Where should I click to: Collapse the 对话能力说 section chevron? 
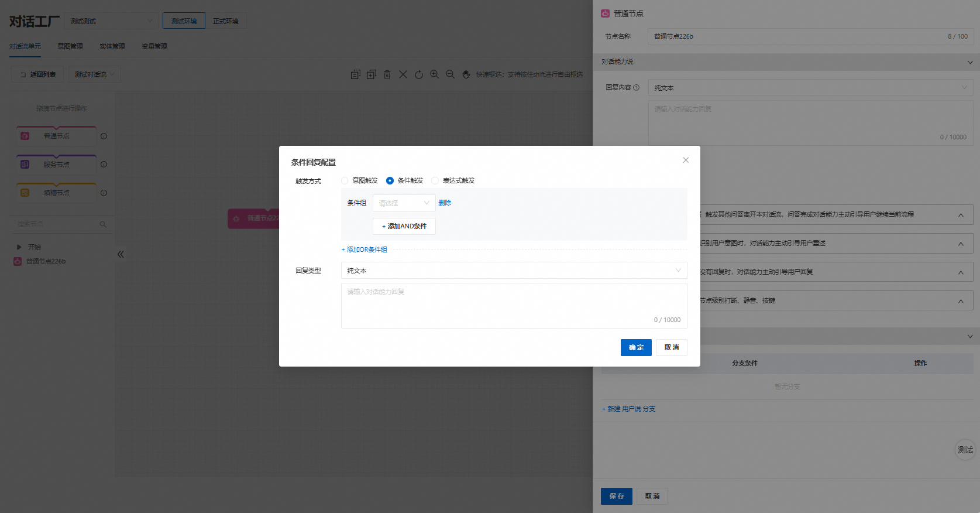[969, 62]
